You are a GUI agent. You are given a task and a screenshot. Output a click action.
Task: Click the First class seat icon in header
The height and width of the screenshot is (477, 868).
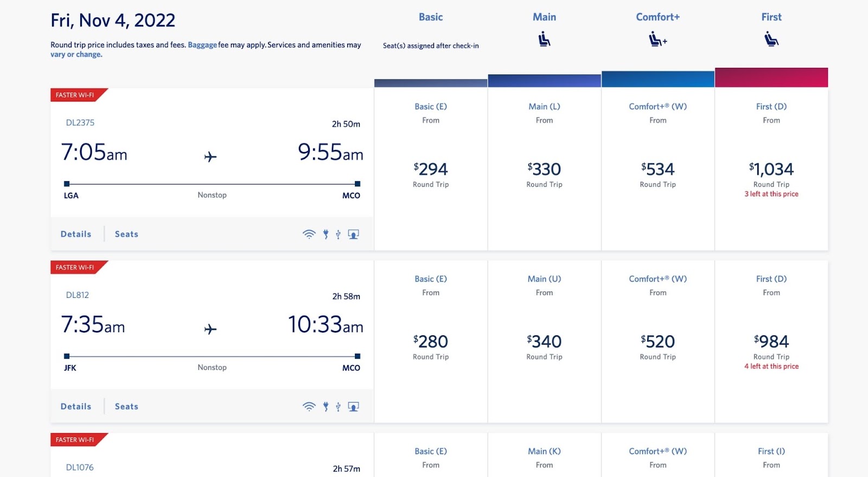point(771,39)
